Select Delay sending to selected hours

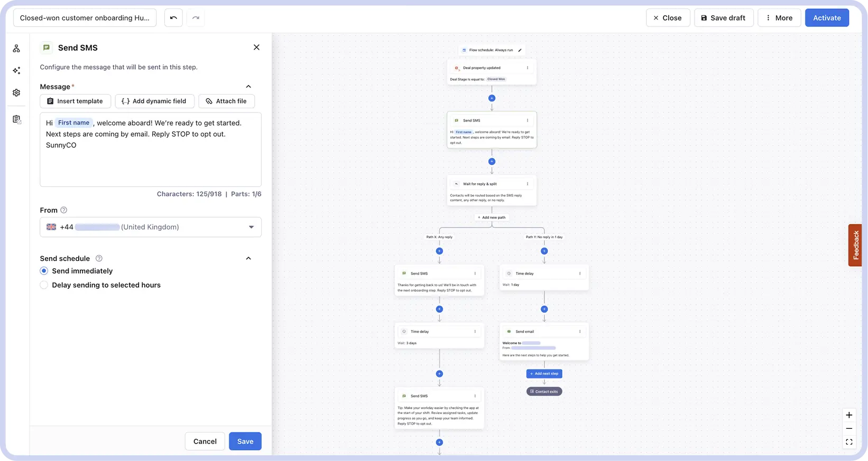click(x=44, y=285)
